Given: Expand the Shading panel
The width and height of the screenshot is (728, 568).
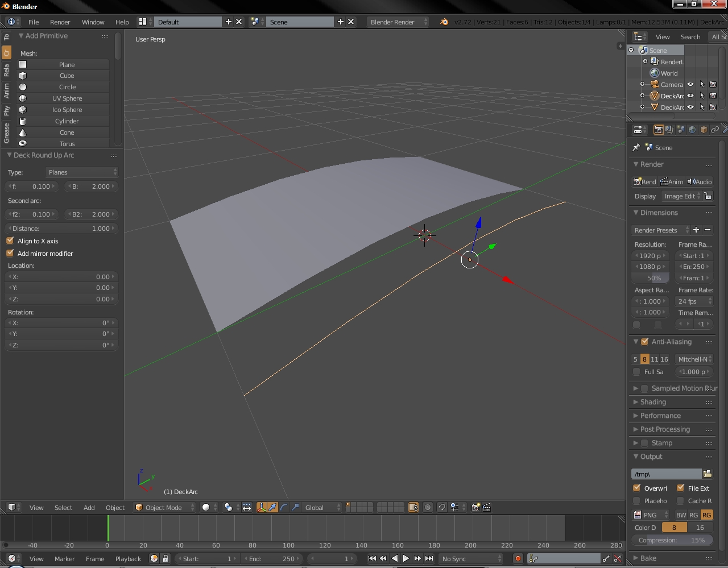Looking at the screenshot, I should 652,402.
